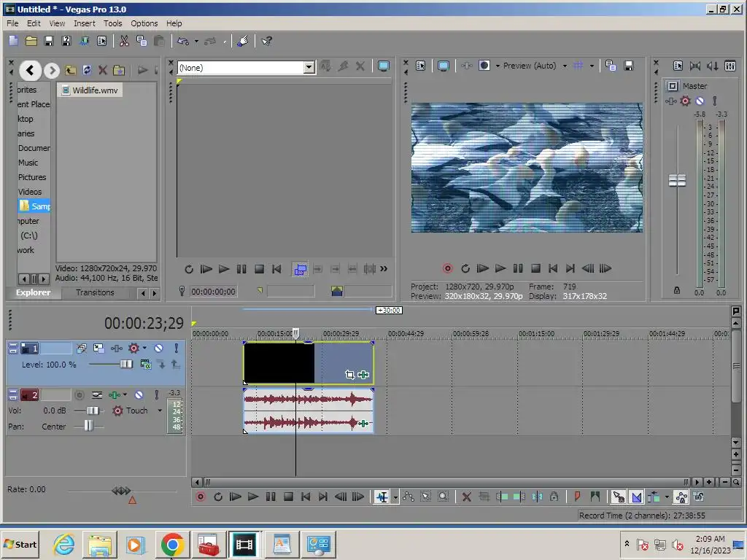Expand Preview (Auto) quality dropdown

[565, 66]
